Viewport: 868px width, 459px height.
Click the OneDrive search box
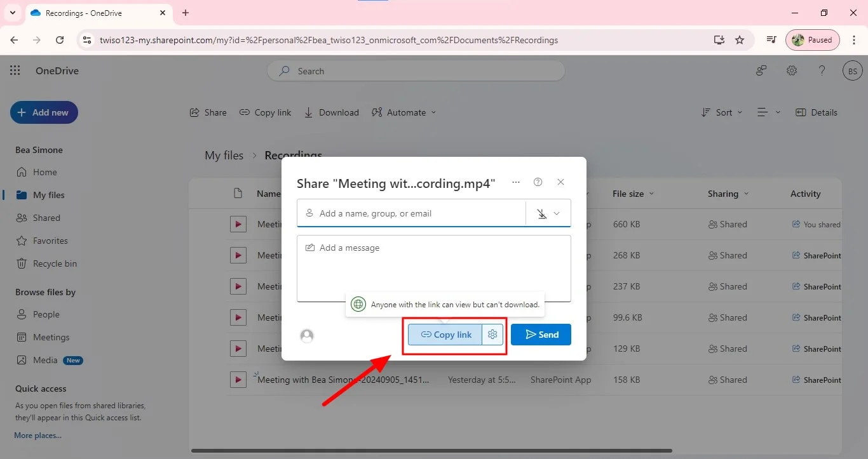416,71
